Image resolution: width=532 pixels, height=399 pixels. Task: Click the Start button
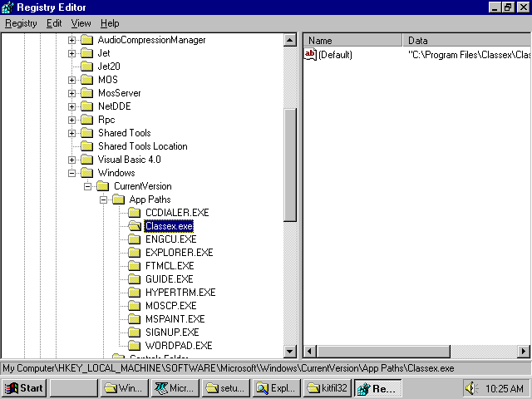click(x=24, y=388)
